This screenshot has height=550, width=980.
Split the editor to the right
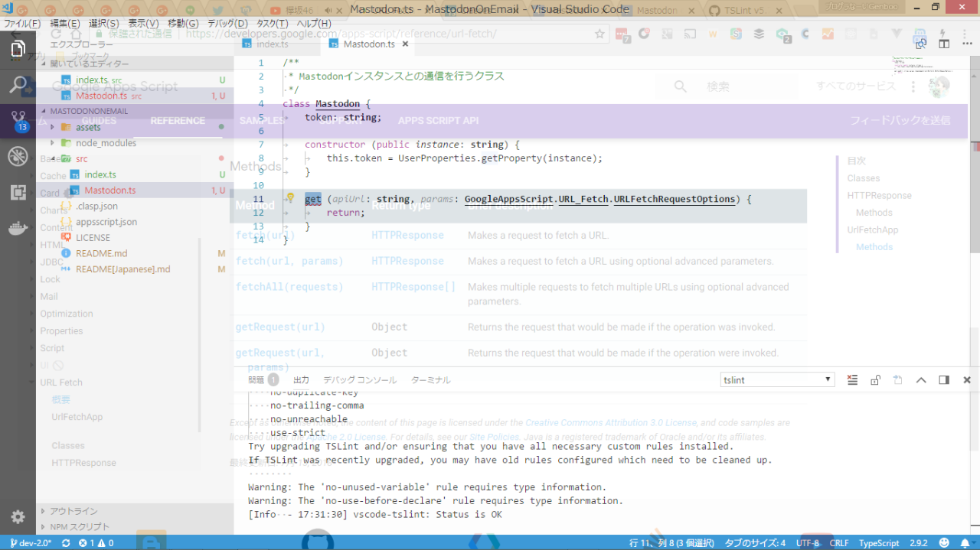(x=944, y=44)
